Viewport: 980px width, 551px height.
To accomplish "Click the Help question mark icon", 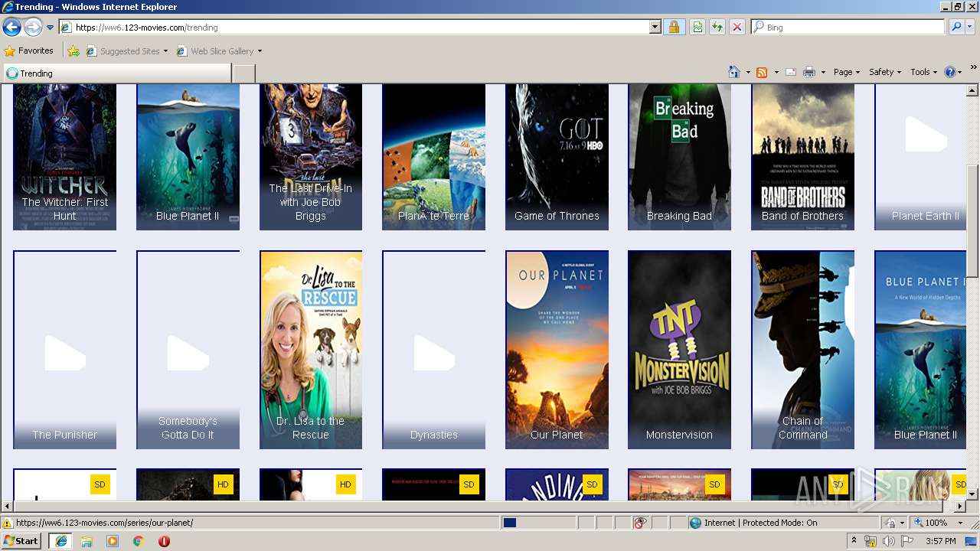I will (x=950, y=72).
